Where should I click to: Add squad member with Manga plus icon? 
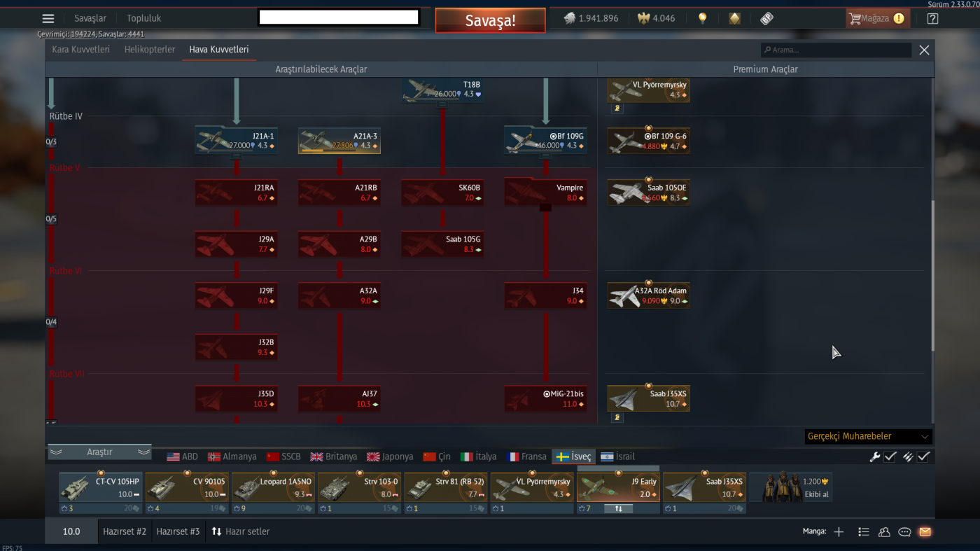pyautogui.click(x=839, y=532)
